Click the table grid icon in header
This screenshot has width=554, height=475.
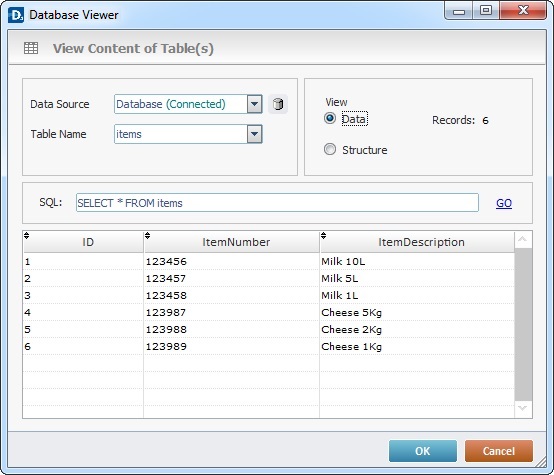(x=31, y=48)
